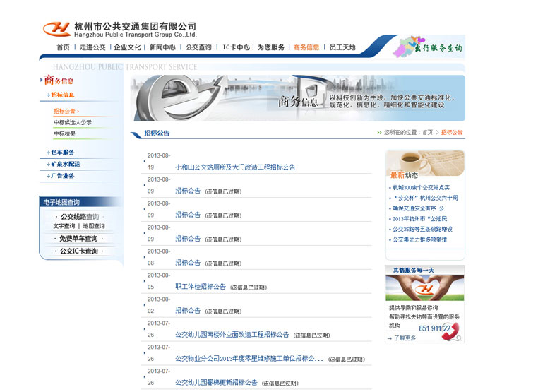Click 免费单车查询 in the map query panel
538x392 pixels.
78,239
